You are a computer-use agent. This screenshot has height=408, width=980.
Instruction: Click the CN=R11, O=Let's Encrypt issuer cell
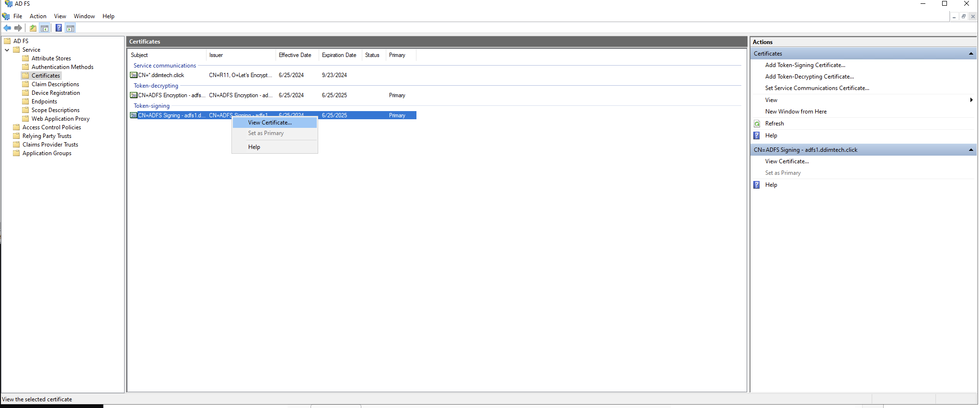tap(241, 75)
